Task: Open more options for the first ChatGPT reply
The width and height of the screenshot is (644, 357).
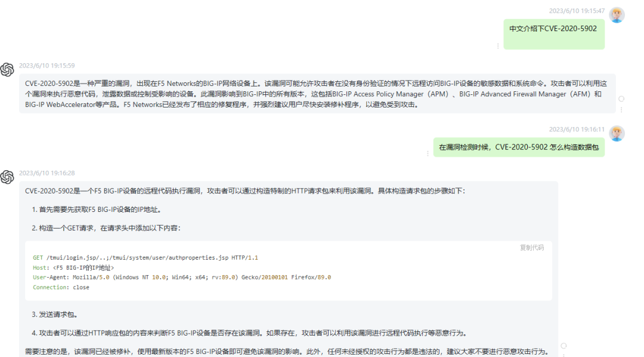Action: 621,110
